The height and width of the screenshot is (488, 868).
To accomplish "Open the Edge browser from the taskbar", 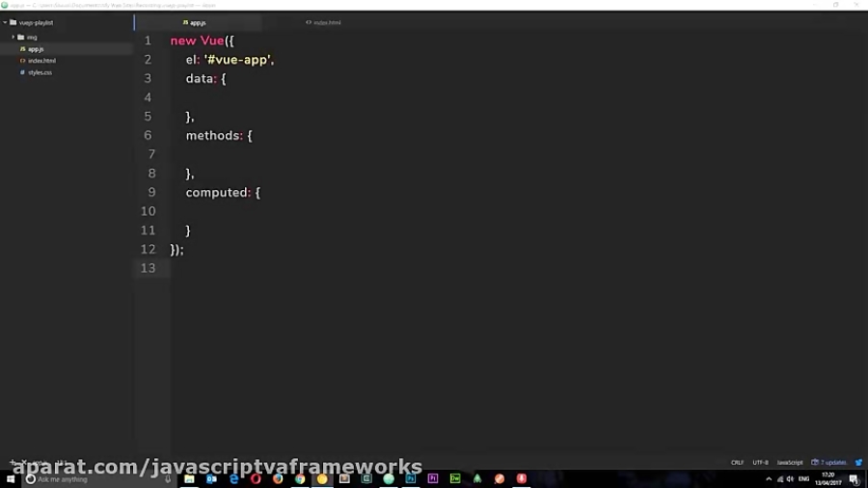I will pos(233,479).
